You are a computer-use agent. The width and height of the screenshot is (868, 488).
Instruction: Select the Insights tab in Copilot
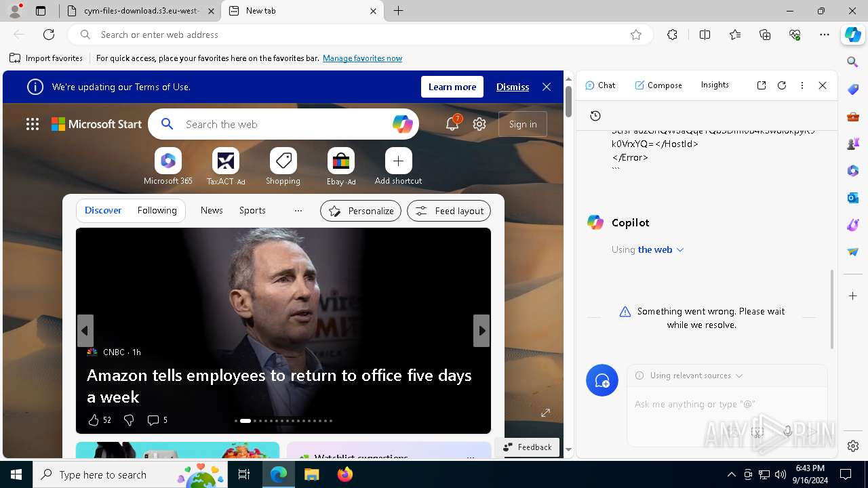click(715, 85)
